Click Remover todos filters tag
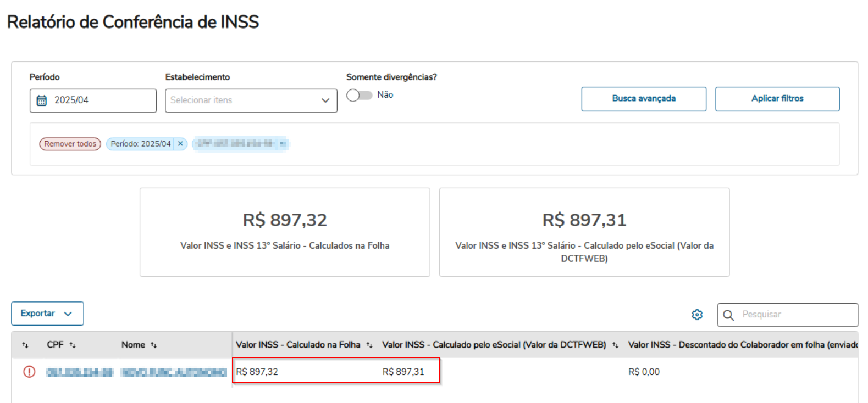The height and width of the screenshot is (403, 868). click(70, 144)
